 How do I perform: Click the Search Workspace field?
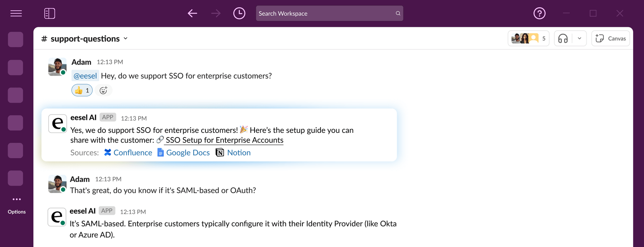click(326, 13)
